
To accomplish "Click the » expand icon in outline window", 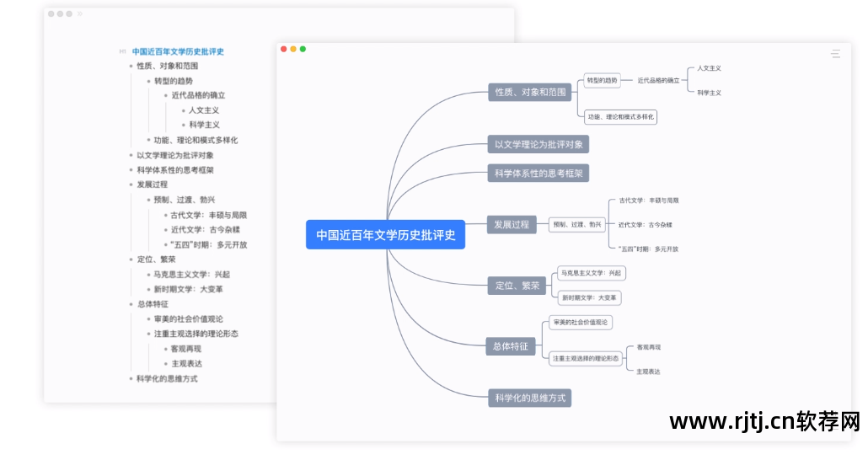I will click(80, 13).
